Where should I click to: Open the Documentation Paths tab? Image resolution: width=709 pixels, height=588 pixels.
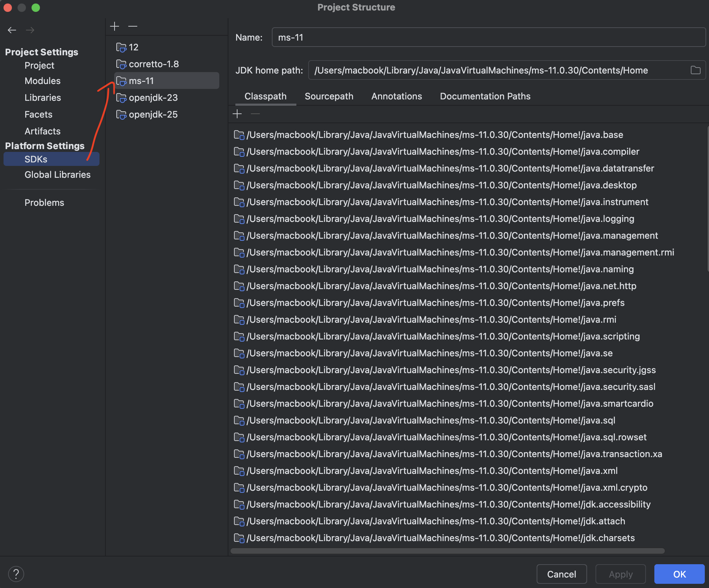coord(485,96)
